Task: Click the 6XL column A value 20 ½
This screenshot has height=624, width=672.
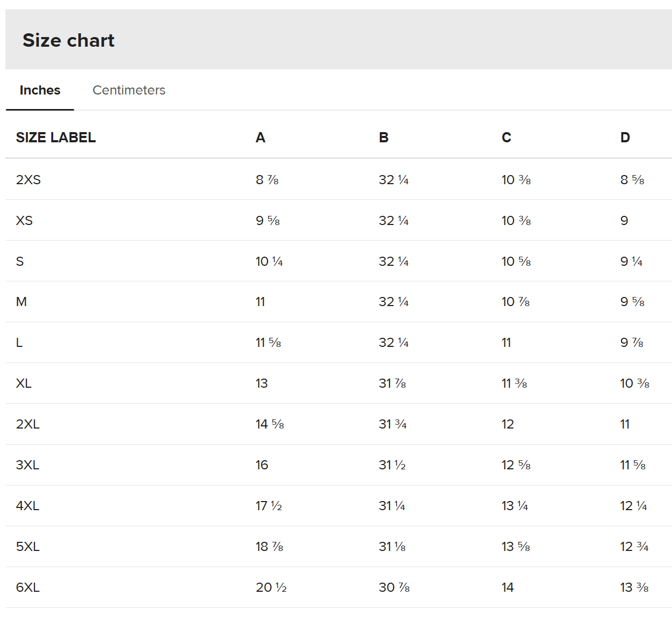Action: pyautogui.click(x=271, y=587)
